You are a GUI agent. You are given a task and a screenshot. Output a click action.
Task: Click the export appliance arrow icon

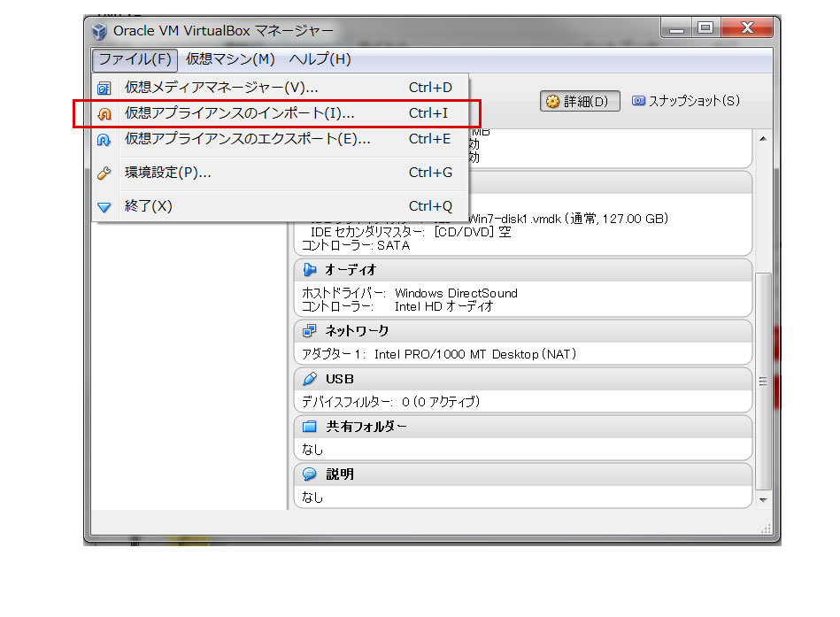(x=104, y=140)
